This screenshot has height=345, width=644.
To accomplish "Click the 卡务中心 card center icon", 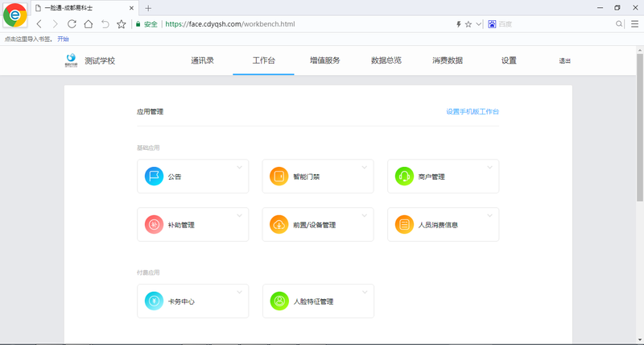I will (x=154, y=301).
